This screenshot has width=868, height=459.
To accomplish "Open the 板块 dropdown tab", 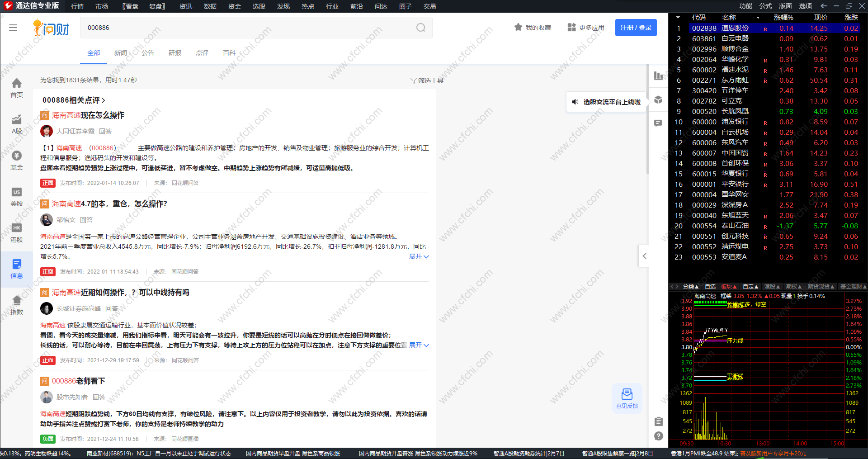I will (729, 287).
